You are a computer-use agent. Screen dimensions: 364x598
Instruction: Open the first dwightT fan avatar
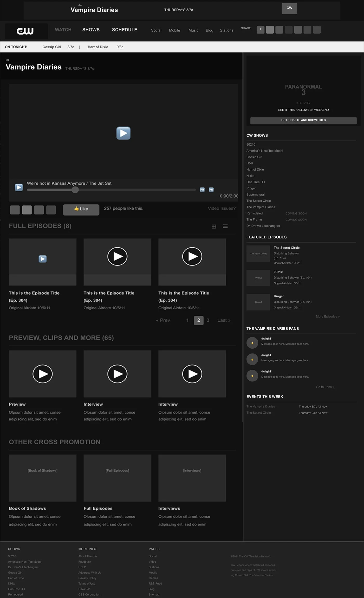pos(252,343)
